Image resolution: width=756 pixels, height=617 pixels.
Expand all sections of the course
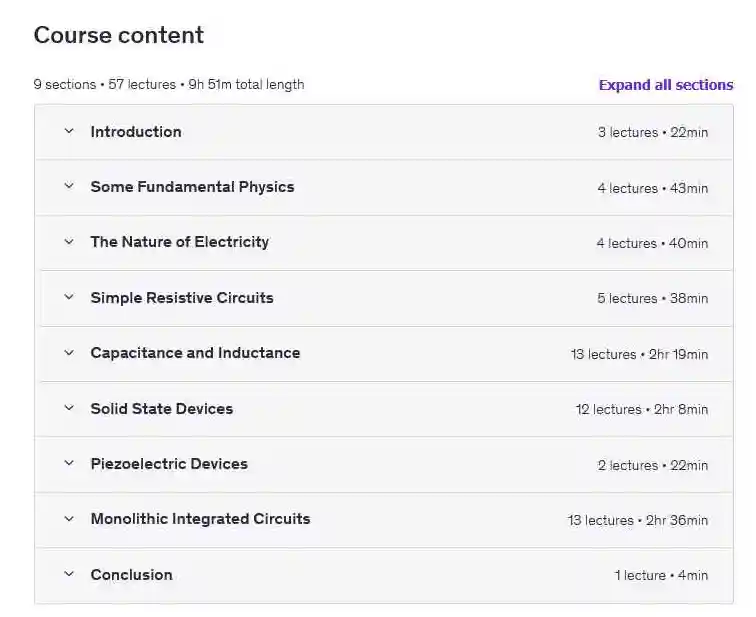[x=665, y=85]
